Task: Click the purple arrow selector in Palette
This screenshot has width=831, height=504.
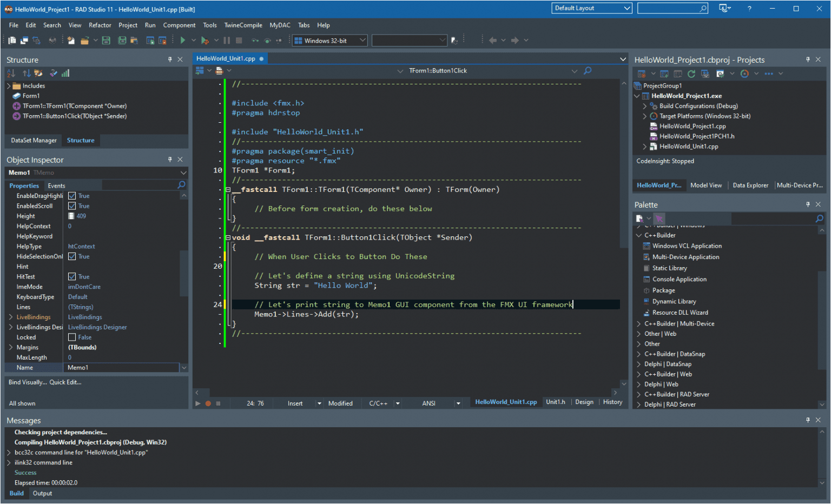Action: pyautogui.click(x=659, y=218)
